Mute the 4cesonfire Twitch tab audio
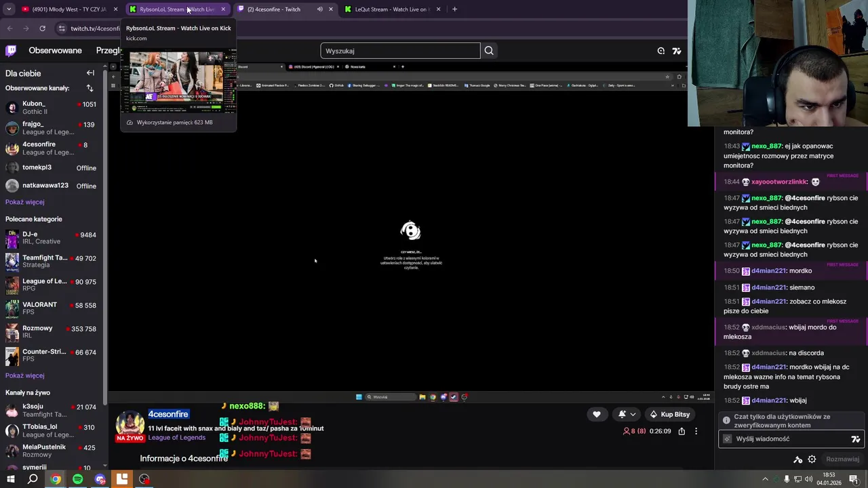The image size is (868, 488). pyautogui.click(x=319, y=9)
